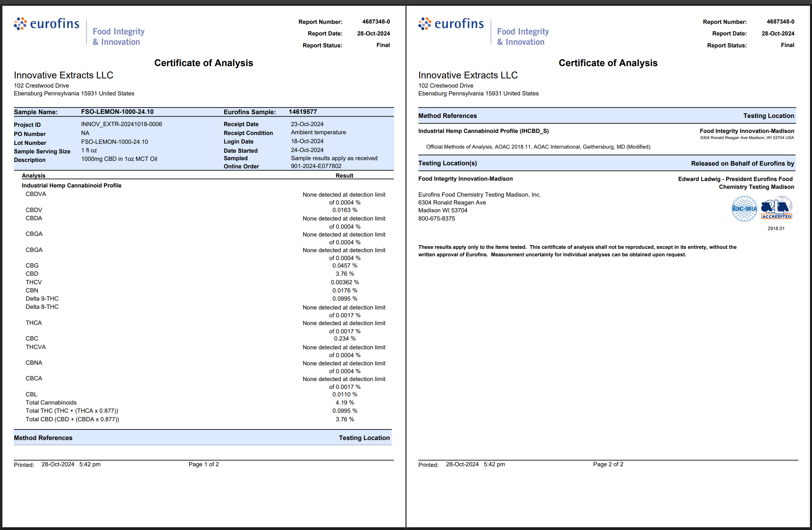This screenshot has height=530, width=812.
Task: Click the Delta 9-THC analysis label
Action: 42,299
